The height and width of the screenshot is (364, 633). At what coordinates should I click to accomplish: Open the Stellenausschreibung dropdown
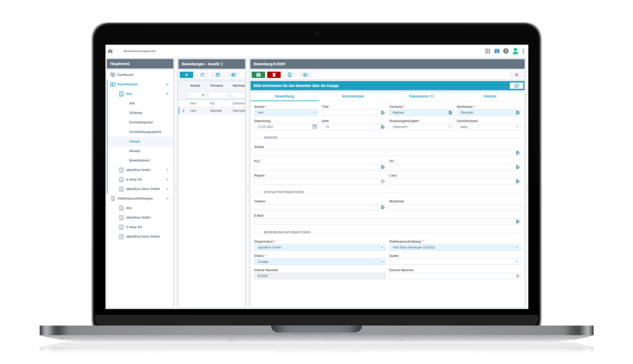click(454, 247)
